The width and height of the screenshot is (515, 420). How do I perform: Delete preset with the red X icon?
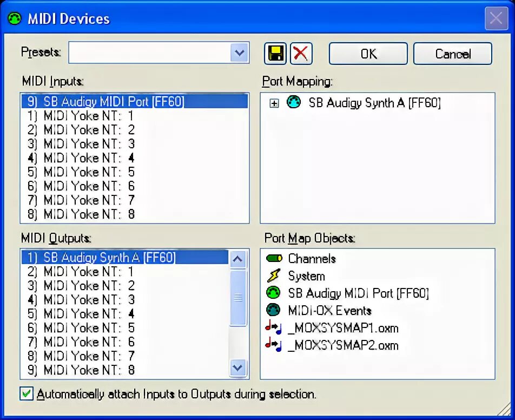tap(301, 53)
